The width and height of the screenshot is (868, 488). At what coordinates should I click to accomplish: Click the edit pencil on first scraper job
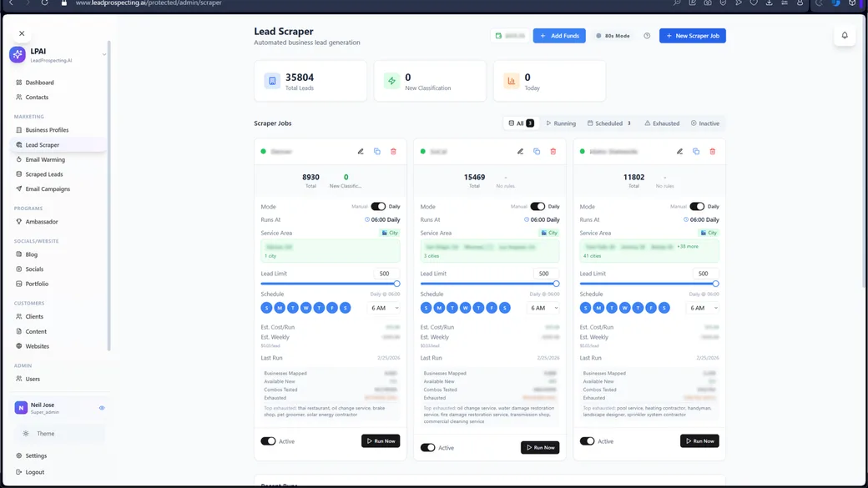(361, 152)
